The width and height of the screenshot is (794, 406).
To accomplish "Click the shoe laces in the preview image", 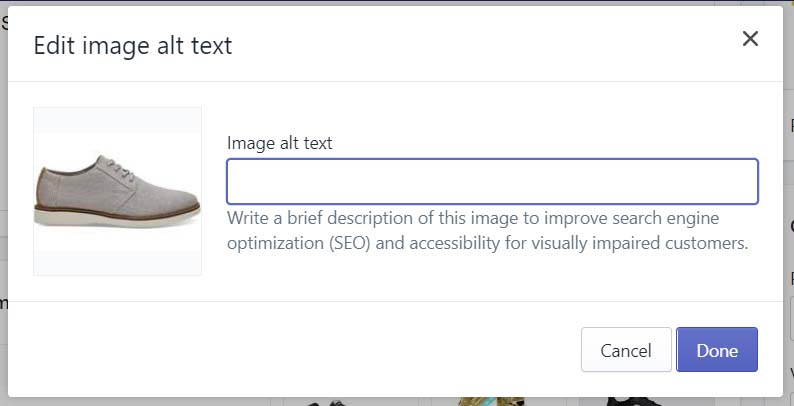I will click(x=121, y=169).
